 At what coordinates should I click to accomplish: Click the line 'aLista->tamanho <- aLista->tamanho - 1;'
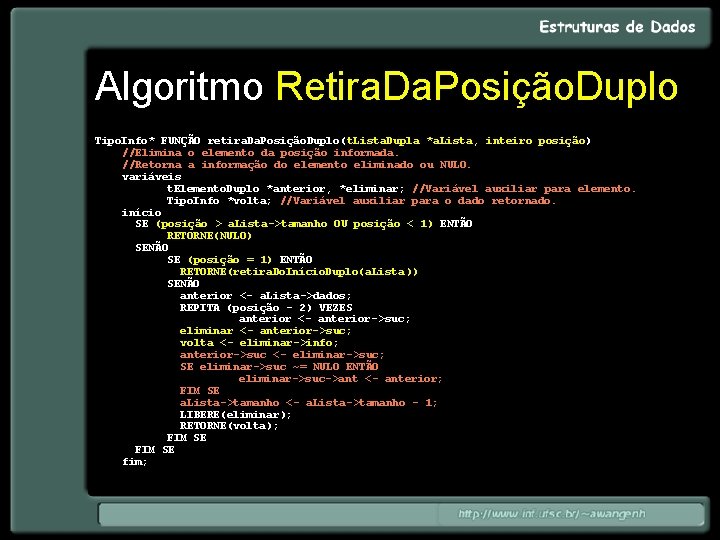coord(309,402)
